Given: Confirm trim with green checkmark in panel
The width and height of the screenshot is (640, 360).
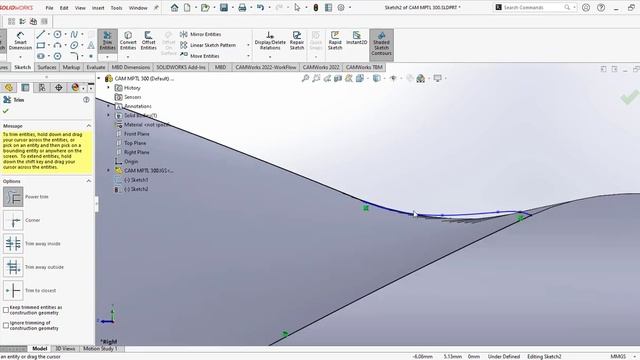Looking at the screenshot, I should pyautogui.click(x=5, y=111).
